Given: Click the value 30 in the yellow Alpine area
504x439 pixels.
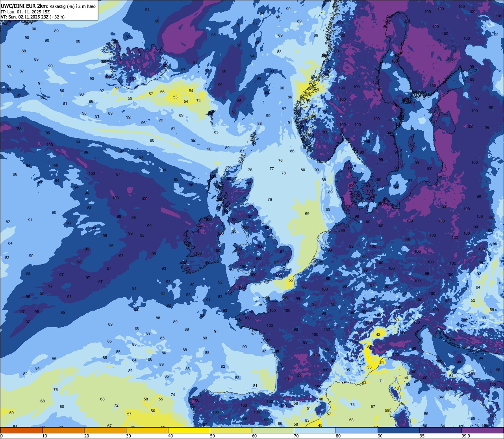Looking at the screenshot, I should click(x=369, y=346).
